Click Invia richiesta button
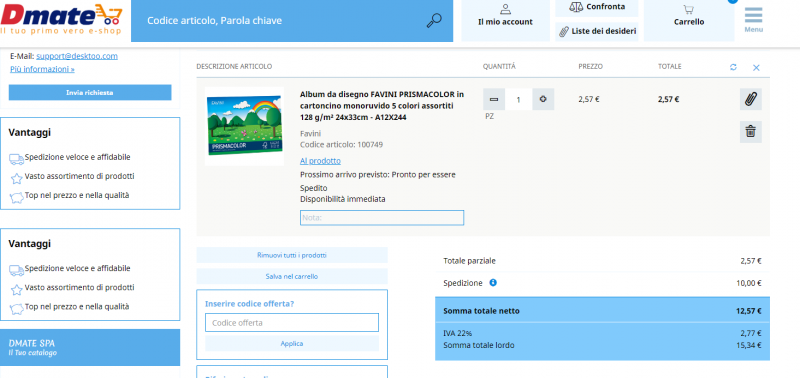Image resolution: width=800 pixels, height=378 pixels. point(90,93)
